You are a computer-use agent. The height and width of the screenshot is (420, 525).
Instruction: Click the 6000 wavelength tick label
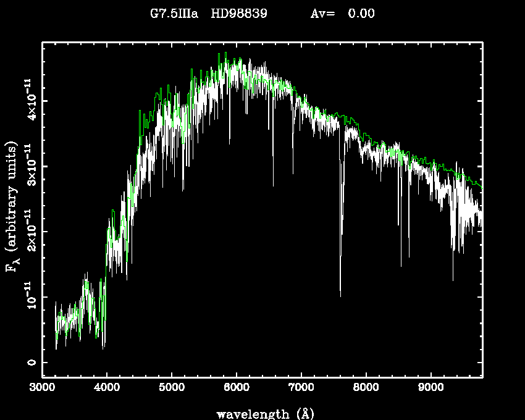point(237,388)
